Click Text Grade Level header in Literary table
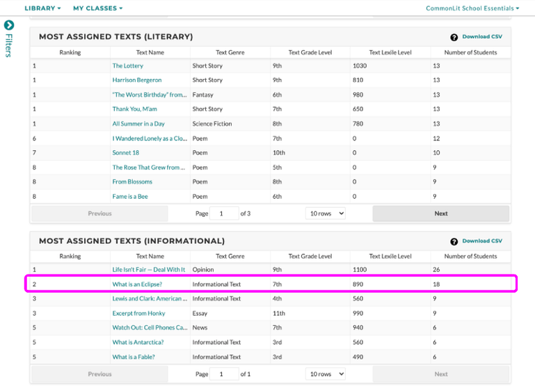Image resolution: width=535 pixels, height=392 pixels. (310, 53)
